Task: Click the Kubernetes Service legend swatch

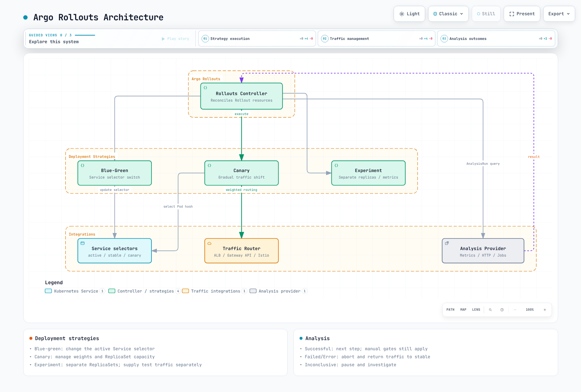Action: (x=48, y=291)
